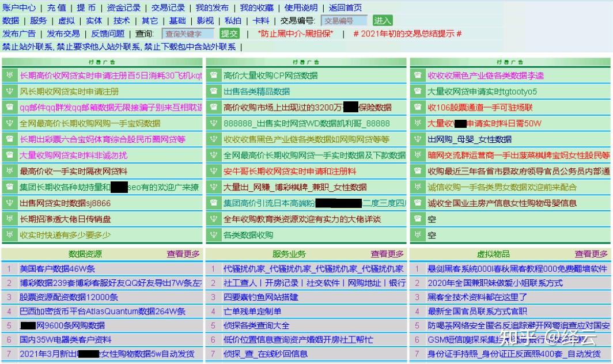This screenshot has height=364, width=613.
Task: Select the 卡料 category
Action: coord(261,21)
